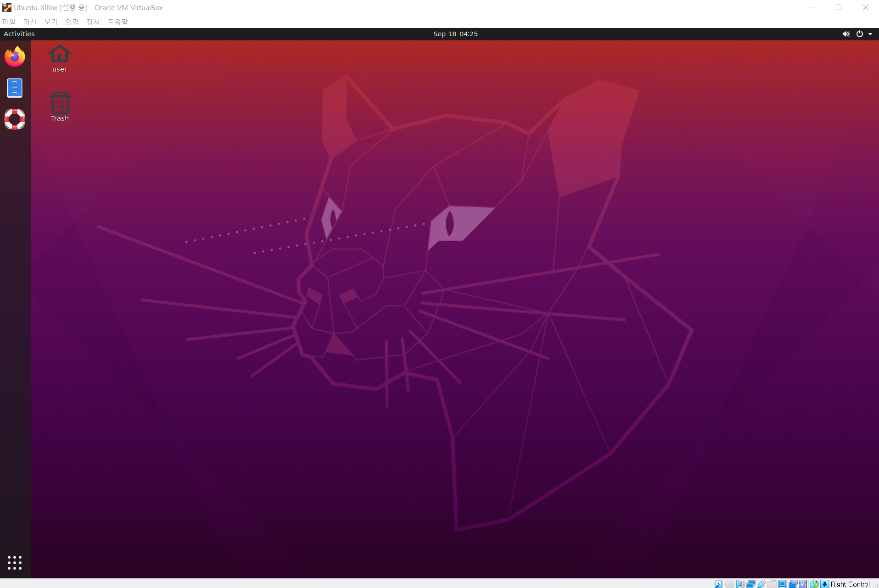Open the 장치 menu

click(93, 22)
